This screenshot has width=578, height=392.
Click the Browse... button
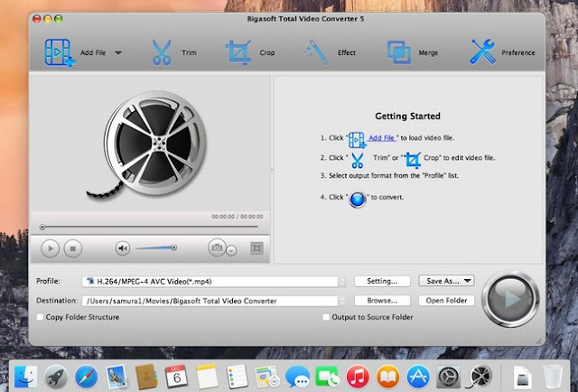pos(382,301)
